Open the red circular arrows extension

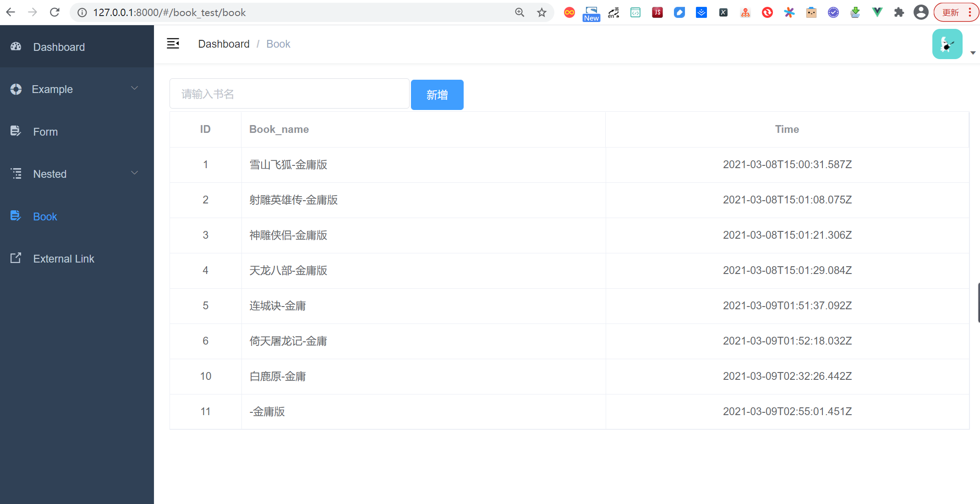point(767,12)
